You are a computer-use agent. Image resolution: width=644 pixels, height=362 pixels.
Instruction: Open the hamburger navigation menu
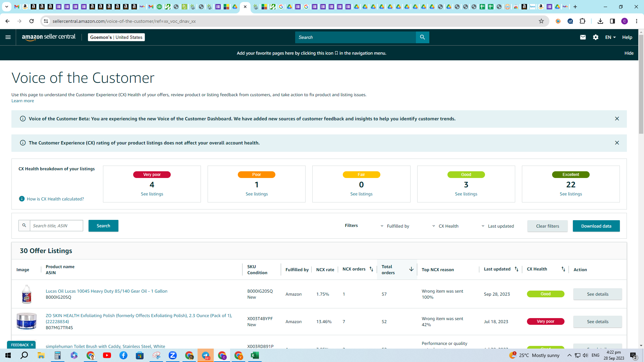8,37
